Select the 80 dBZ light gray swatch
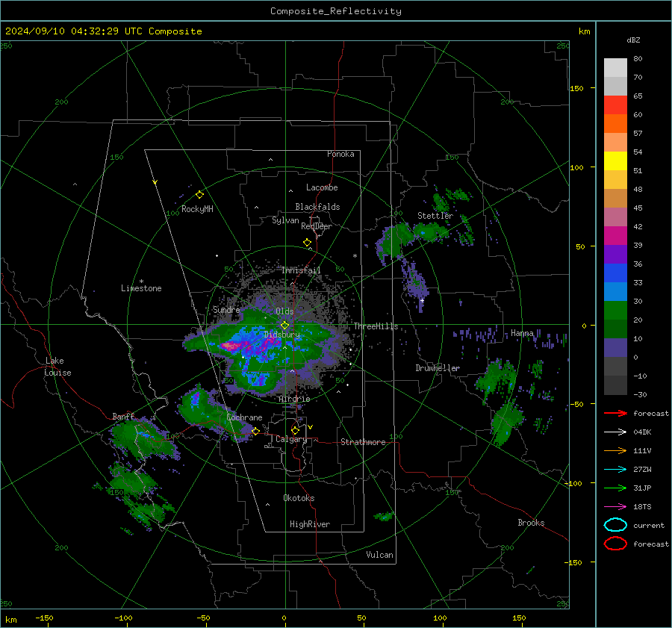Viewport: 672px width, 628px height. pyautogui.click(x=615, y=67)
